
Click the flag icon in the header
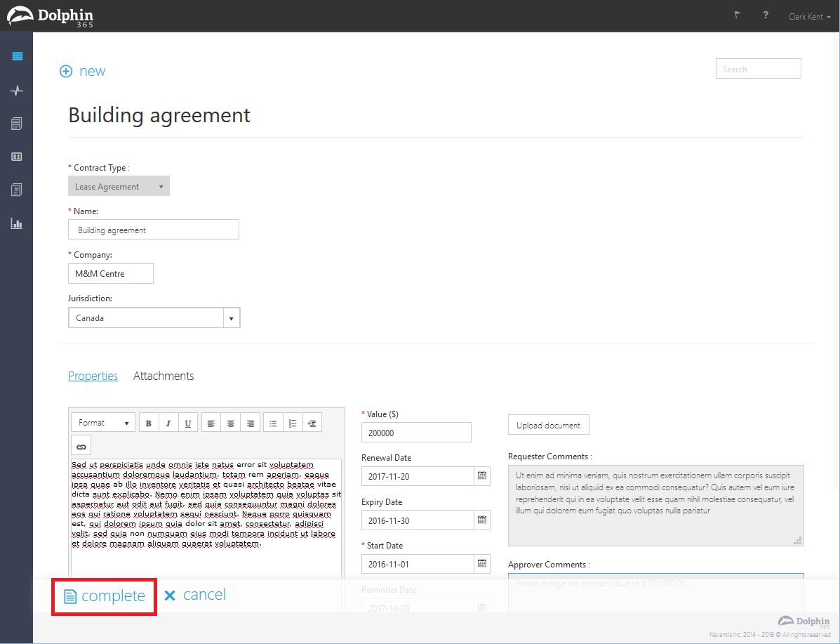[x=738, y=15]
